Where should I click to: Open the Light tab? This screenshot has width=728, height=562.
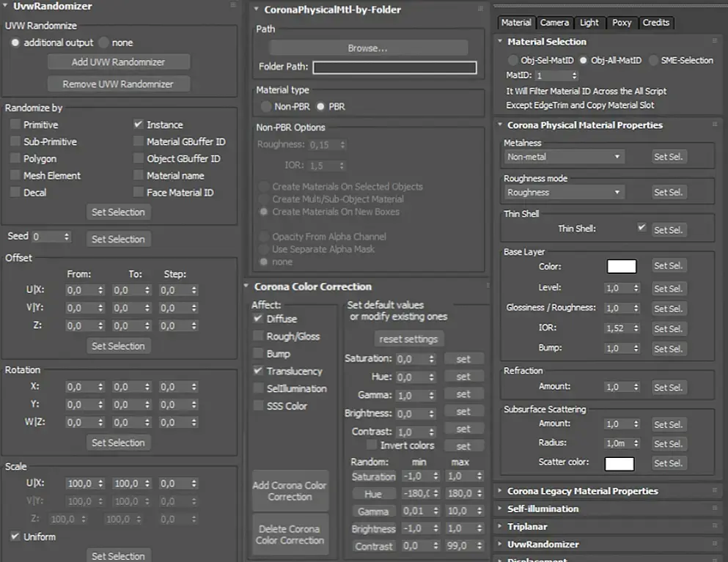[589, 23]
